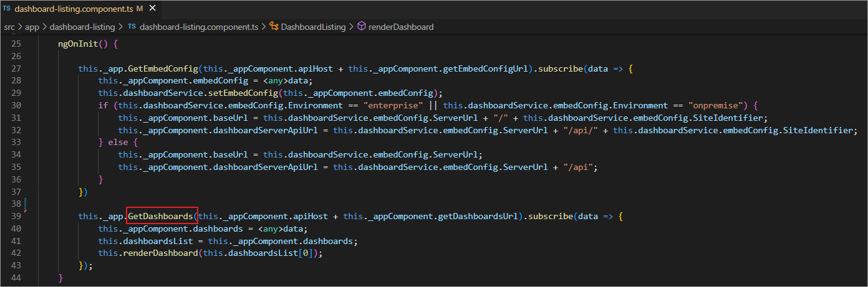Open the app breadcrumb folder

(x=32, y=27)
